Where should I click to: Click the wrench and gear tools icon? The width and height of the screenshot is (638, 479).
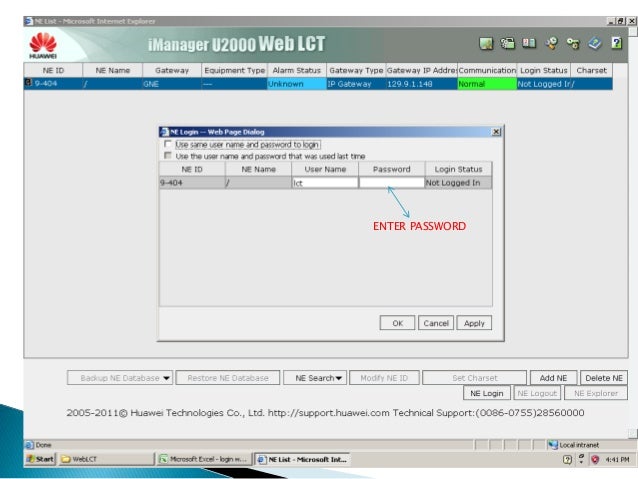[x=551, y=43]
